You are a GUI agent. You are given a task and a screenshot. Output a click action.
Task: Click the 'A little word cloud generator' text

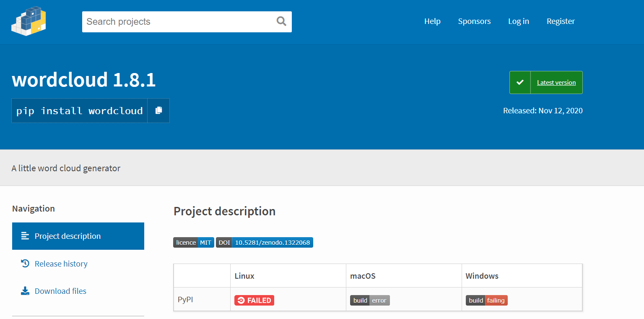coord(66,168)
